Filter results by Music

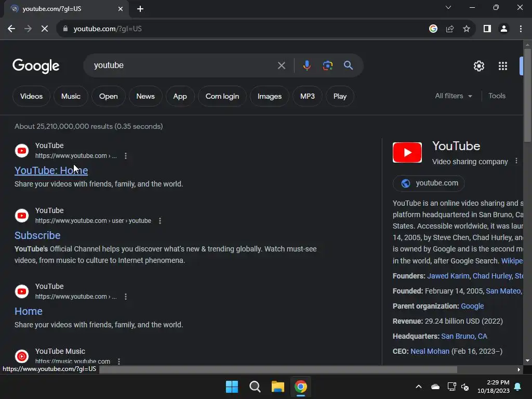(71, 96)
